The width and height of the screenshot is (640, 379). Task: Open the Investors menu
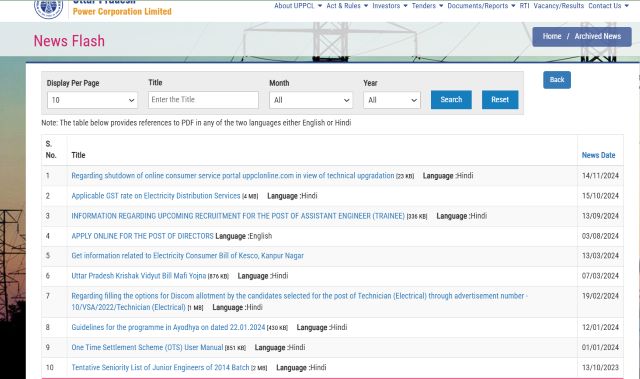390,6
